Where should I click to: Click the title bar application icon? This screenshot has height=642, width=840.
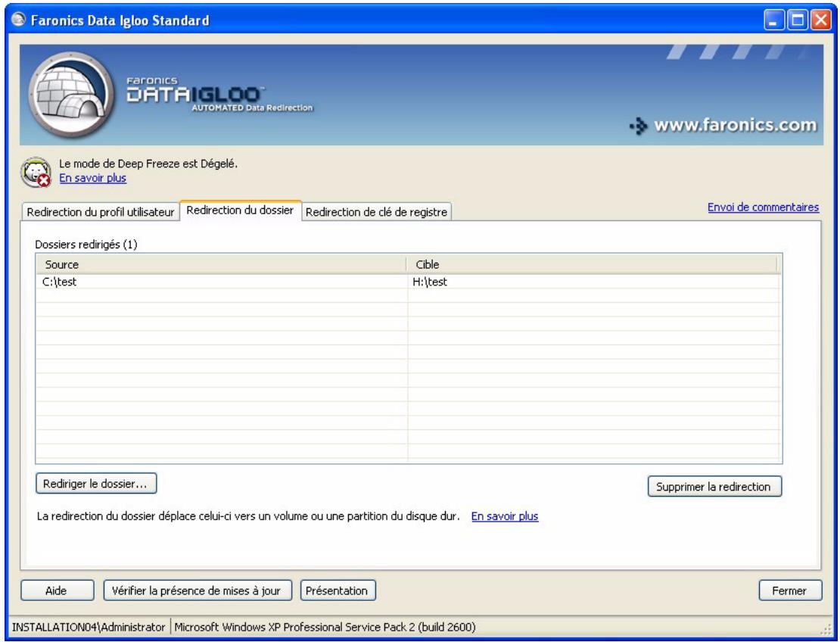(x=19, y=20)
